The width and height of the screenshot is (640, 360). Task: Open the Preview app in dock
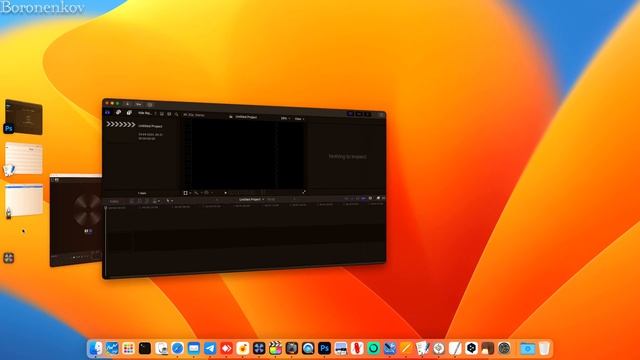pos(161,348)
